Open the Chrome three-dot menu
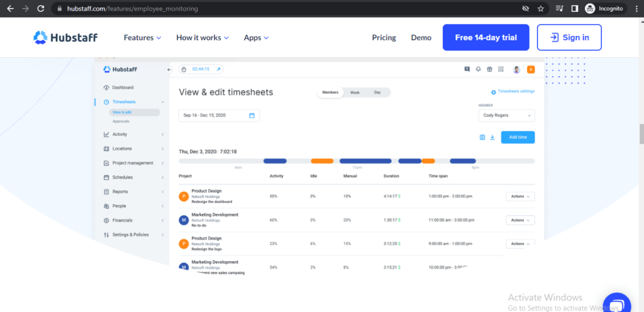The width and height of the screenshot is (644, 312). (x=636, y=9)
